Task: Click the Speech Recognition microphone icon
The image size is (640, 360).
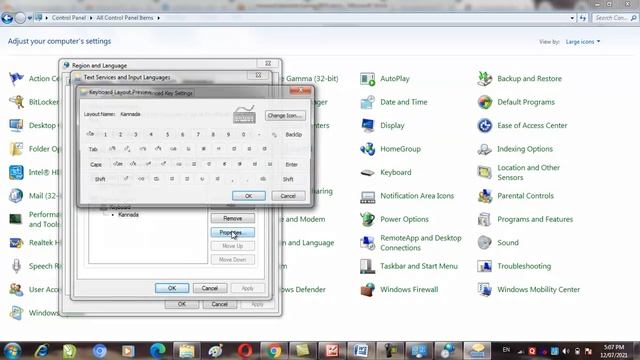Action: coord(16,266)
